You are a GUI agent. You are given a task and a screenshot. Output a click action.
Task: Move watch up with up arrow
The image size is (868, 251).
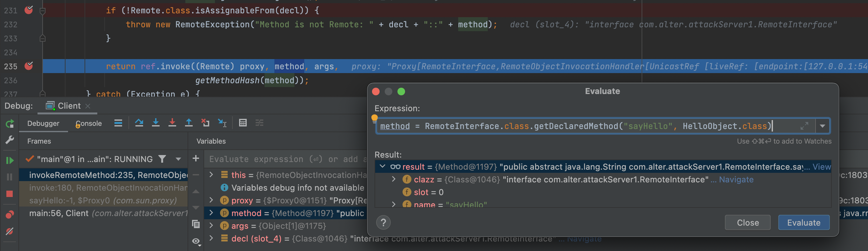pos(196,191)
